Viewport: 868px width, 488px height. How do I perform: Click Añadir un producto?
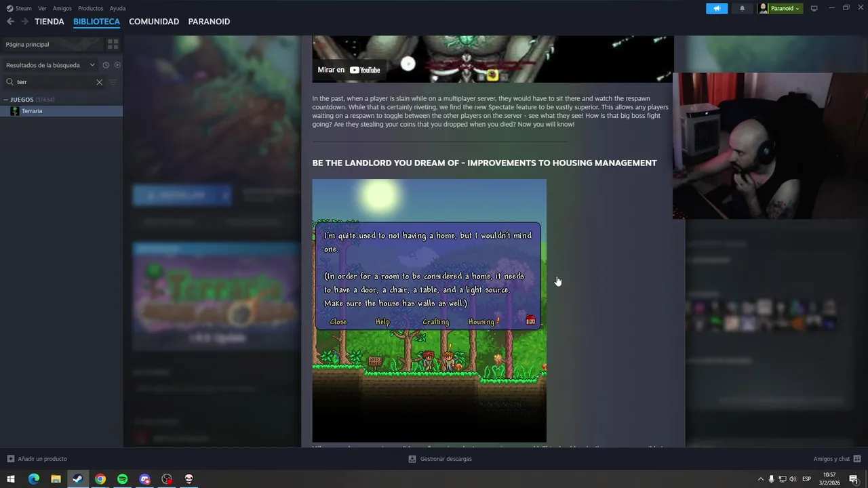[x=37, y=459]
